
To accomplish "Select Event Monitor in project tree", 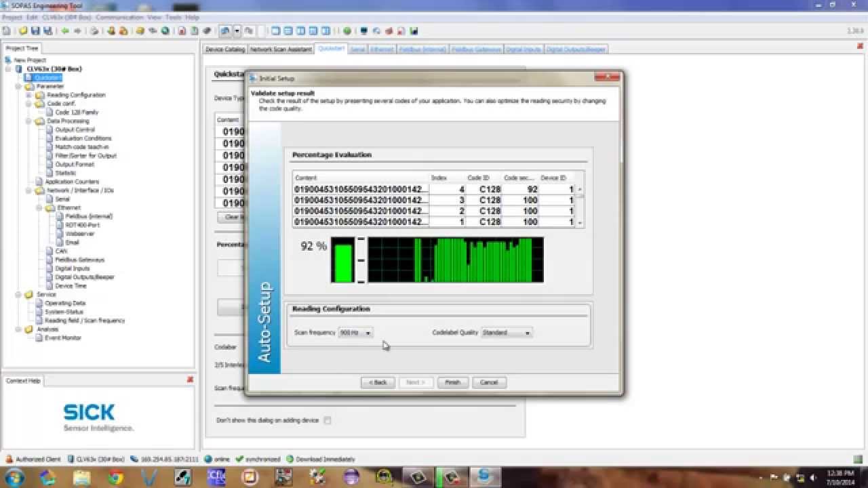I will tap(63, 338).
